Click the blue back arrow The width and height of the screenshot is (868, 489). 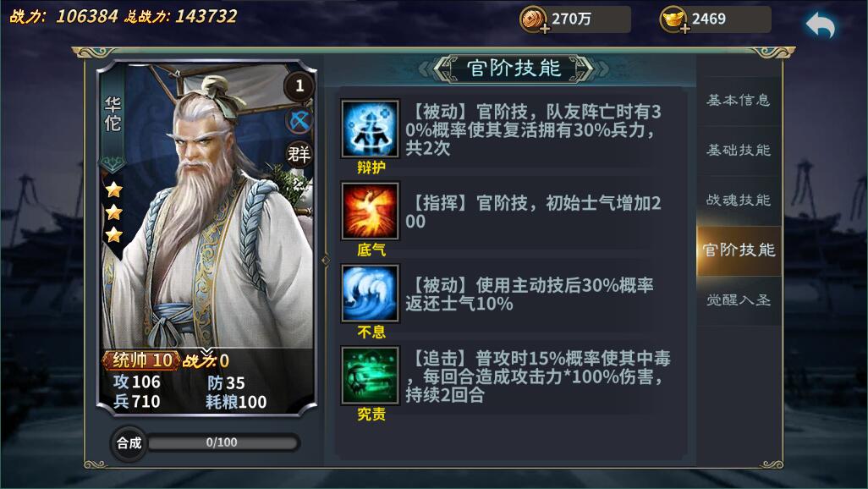click(821, 25)
